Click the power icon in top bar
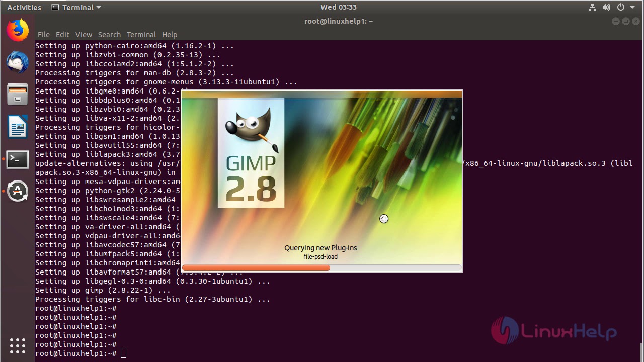Viewport: 644px width, 362px height. coord(620,7)
